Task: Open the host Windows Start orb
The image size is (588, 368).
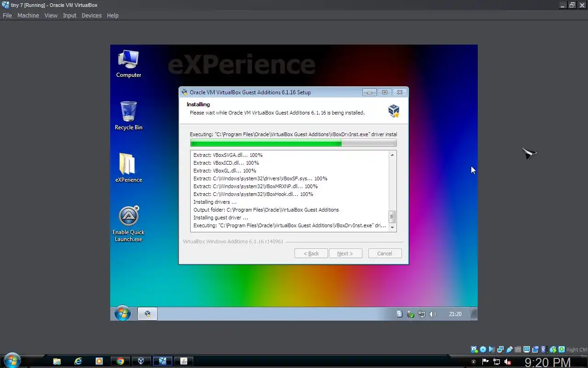Action: [x=12, y=361]
